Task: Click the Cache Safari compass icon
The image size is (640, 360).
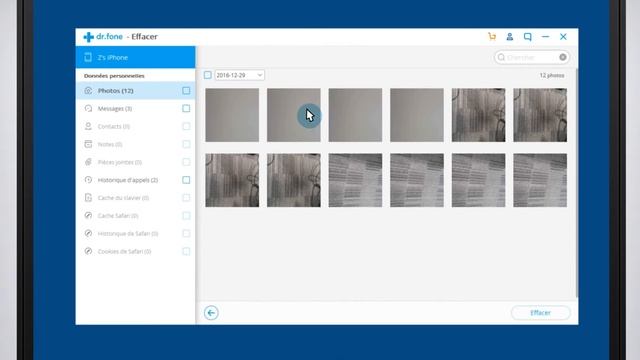Action: [88, 216]
